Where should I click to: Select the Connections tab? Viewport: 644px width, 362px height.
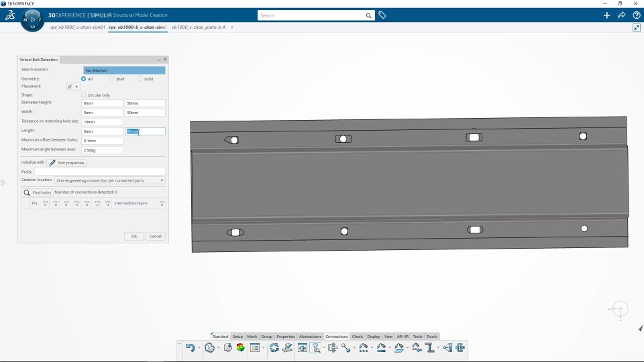[336, 336]
